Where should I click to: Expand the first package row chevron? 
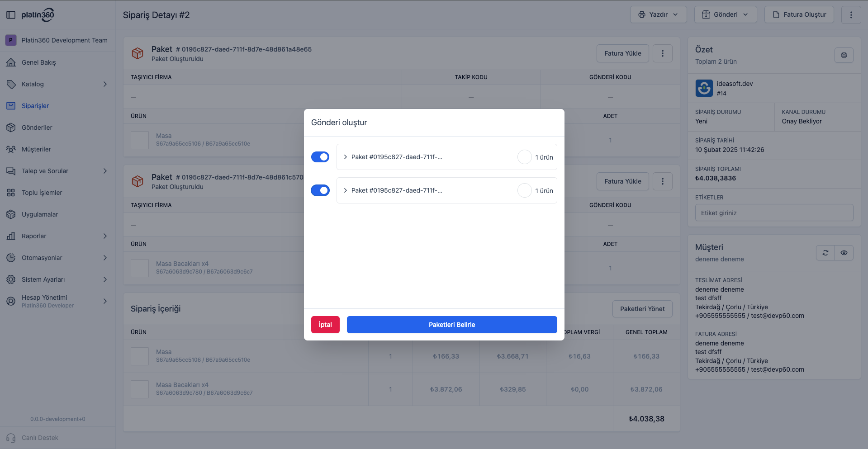pos(346,157)
